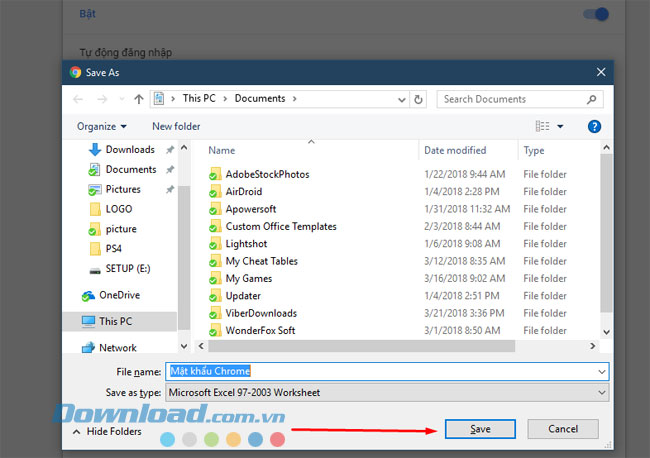The width and height of the screenshot is (650, 458).
Task: Select My Cheat Tables folder
Action: click(262, 262)
